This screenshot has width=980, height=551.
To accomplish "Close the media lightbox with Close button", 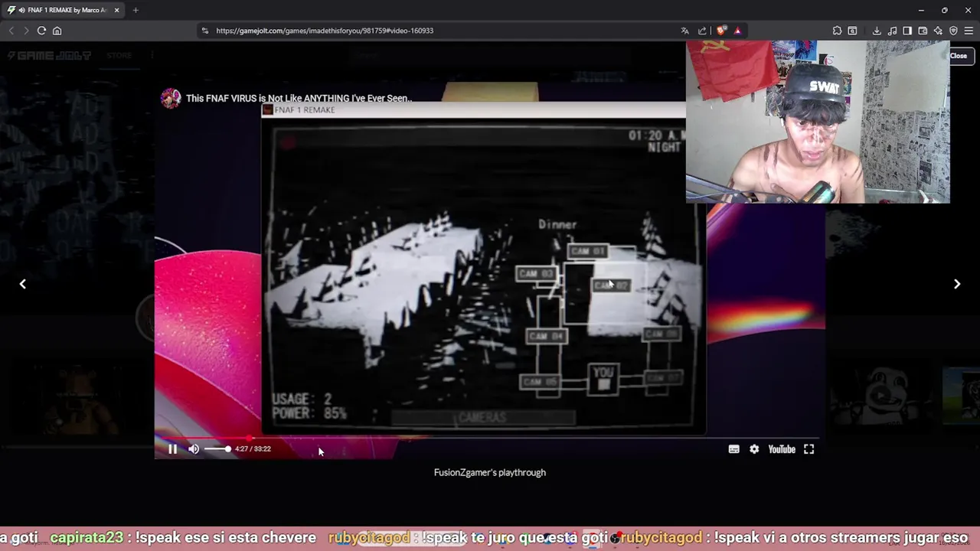I will tap(959, 55).
